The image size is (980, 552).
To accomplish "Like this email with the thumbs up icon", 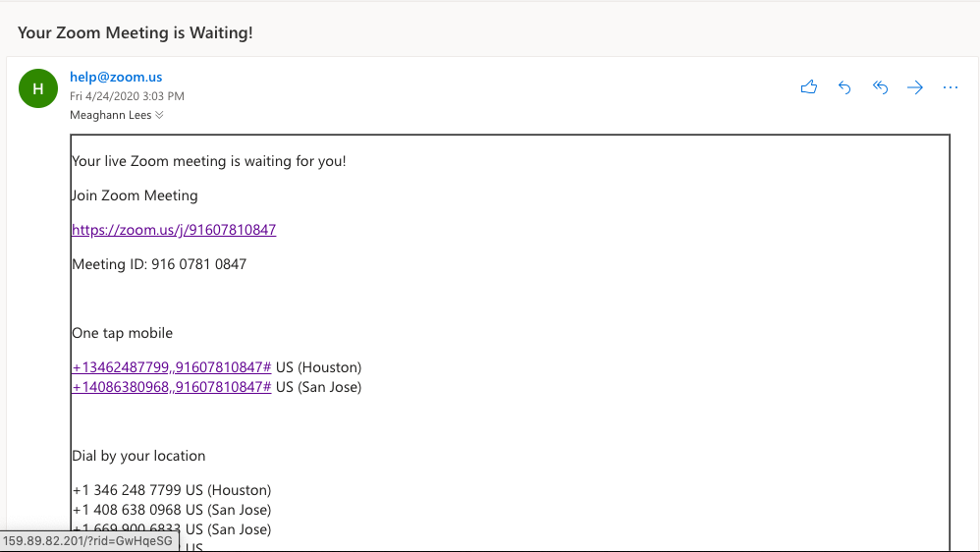I will click(809, 87).
